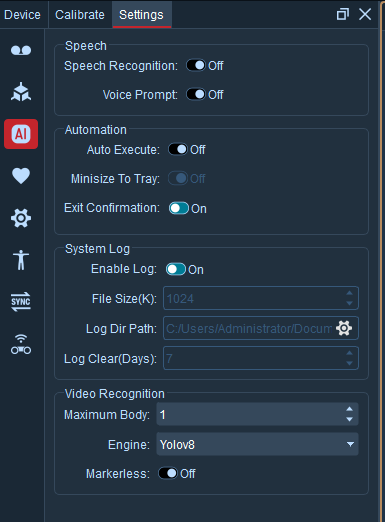Viewport: 385px width, 522px height.
Task: Increase Maximum Body with up arrow
Action: (349, 409)
